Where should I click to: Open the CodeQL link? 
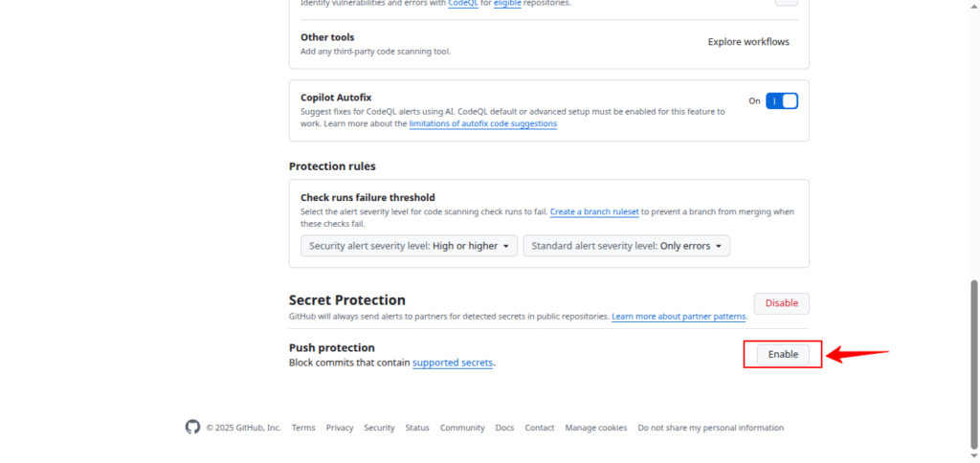click(x=461, y=4)
